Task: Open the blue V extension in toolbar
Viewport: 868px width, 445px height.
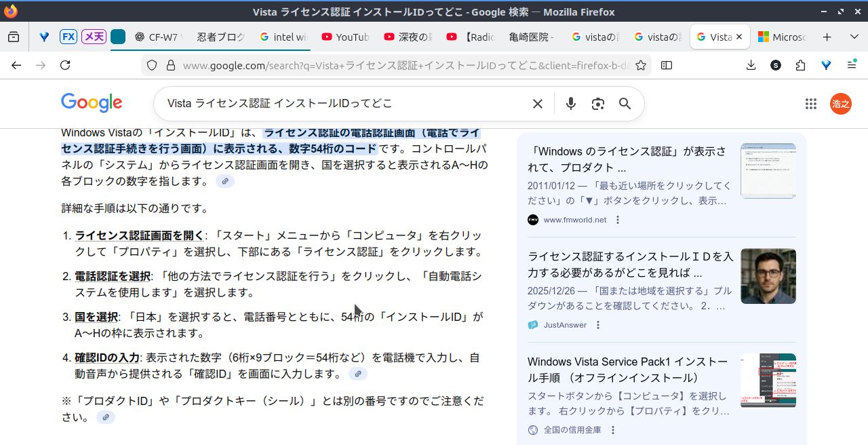Action: (x=826, y=65)
